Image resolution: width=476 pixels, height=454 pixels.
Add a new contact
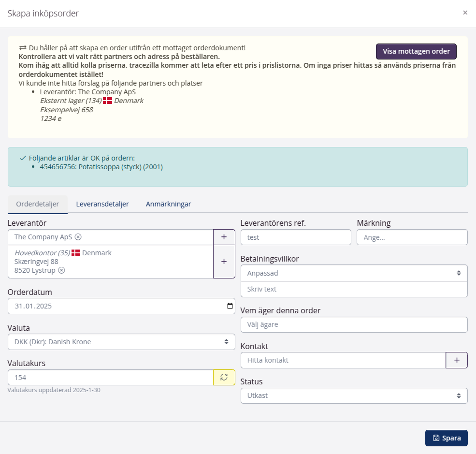456,360
